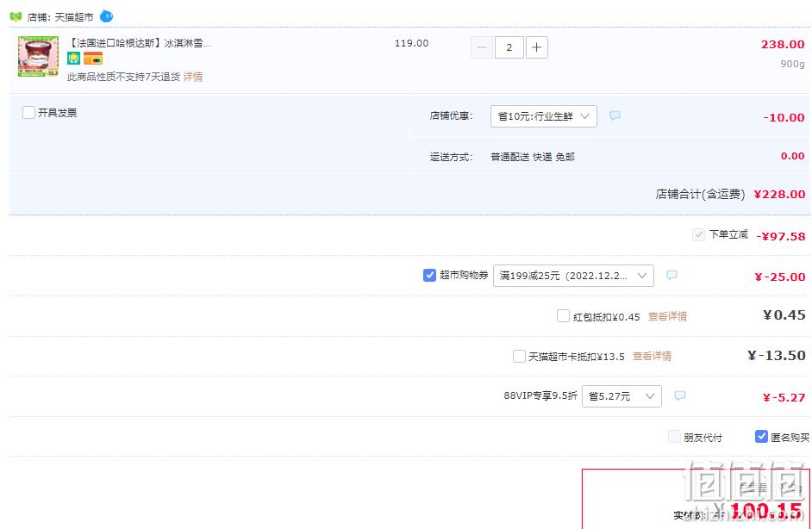
Task: Click the 普通配送 快递 免邮 shipping text
Action: pos(533,157)
